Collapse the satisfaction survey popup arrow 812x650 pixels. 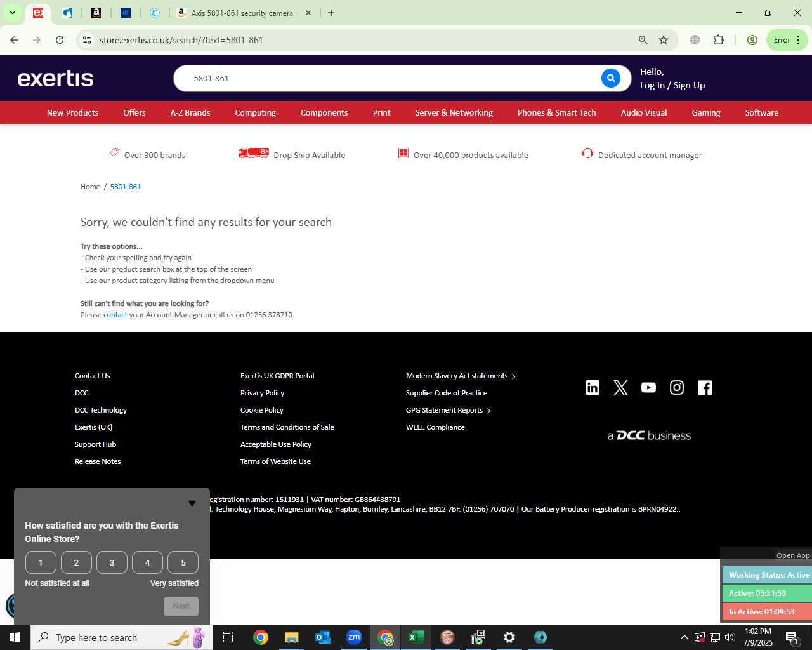click(192, 503)
